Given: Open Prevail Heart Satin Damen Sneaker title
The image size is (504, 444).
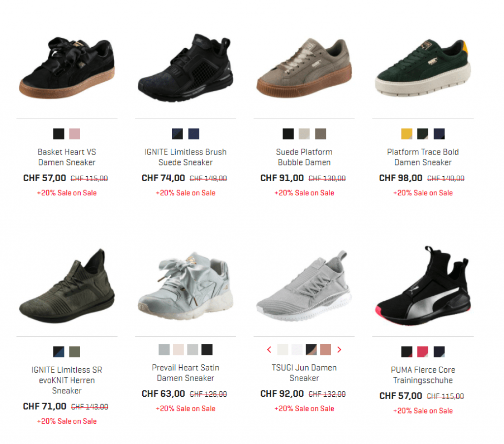Looking at the screenshot, I should click(186, 373).
